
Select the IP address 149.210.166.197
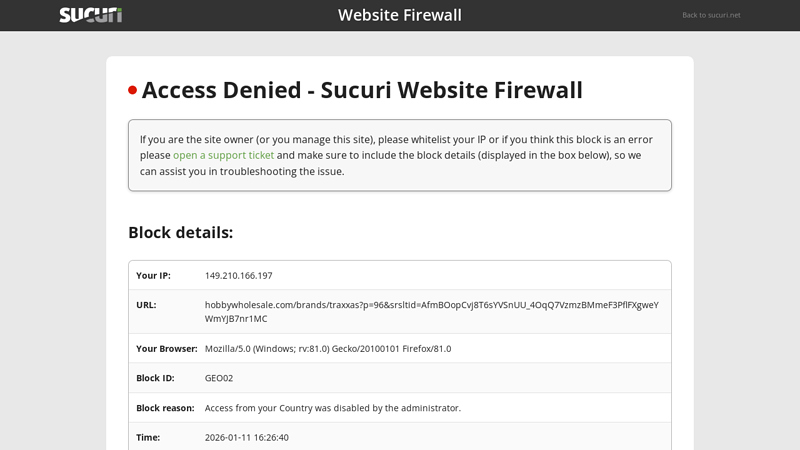(238, 275)
